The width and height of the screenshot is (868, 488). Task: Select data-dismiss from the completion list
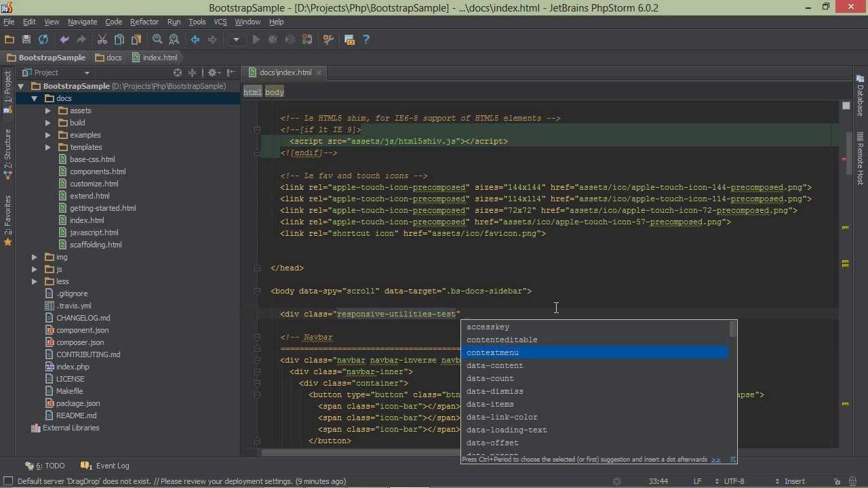coord(494,391)
